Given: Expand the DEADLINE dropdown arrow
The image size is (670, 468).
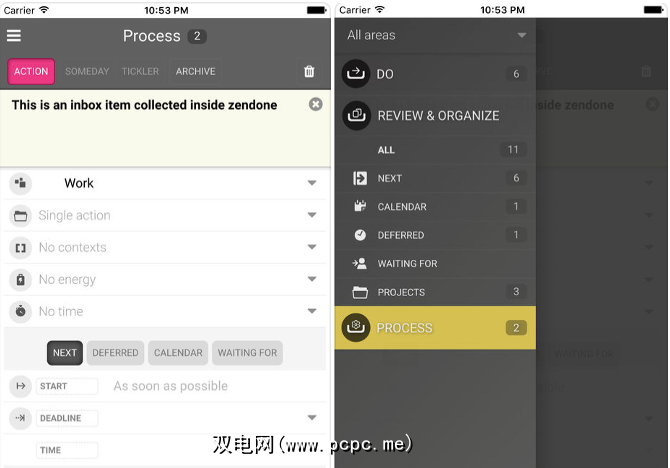Looking at the screenshot, I should 312,418.
